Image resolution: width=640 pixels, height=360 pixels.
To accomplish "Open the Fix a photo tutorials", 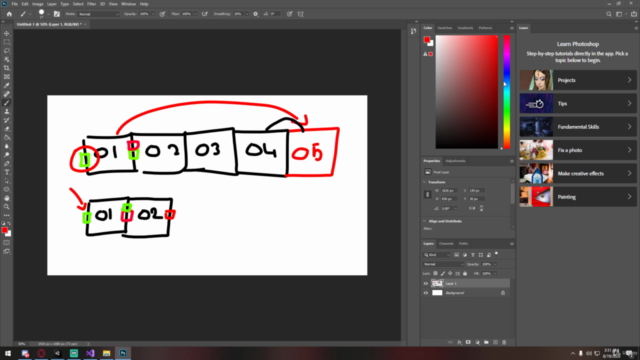I will point(578,150).
